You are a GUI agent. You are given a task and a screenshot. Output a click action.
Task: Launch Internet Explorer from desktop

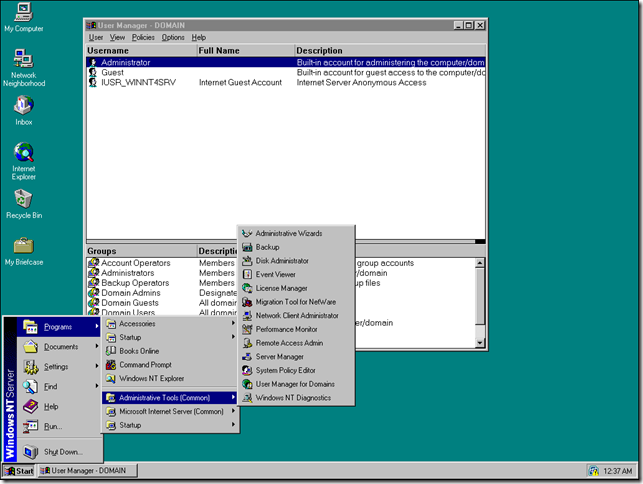pos(23,161)
